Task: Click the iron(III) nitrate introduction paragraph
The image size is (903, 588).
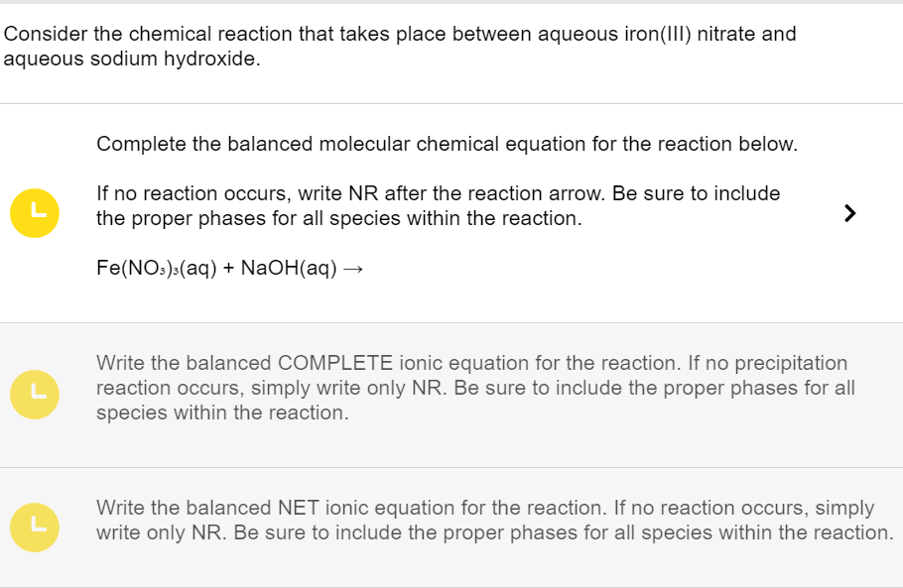Action: pos(401,46)
